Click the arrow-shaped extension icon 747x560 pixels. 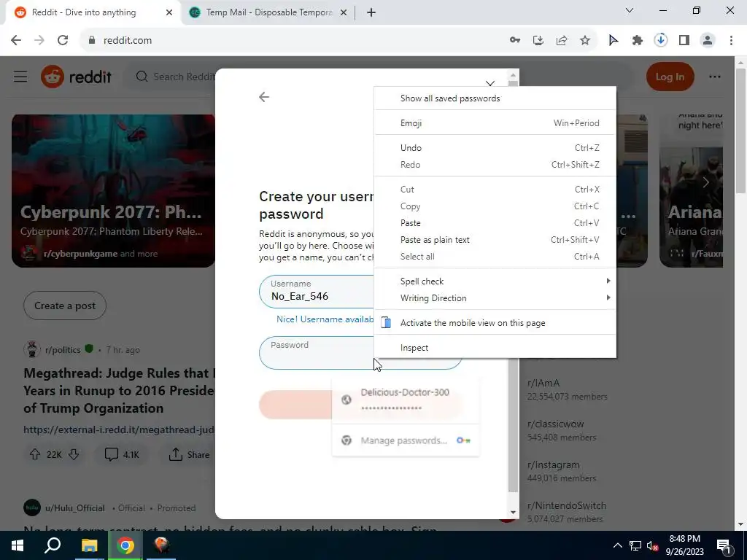pyautogui.click(x=614, y=41)
